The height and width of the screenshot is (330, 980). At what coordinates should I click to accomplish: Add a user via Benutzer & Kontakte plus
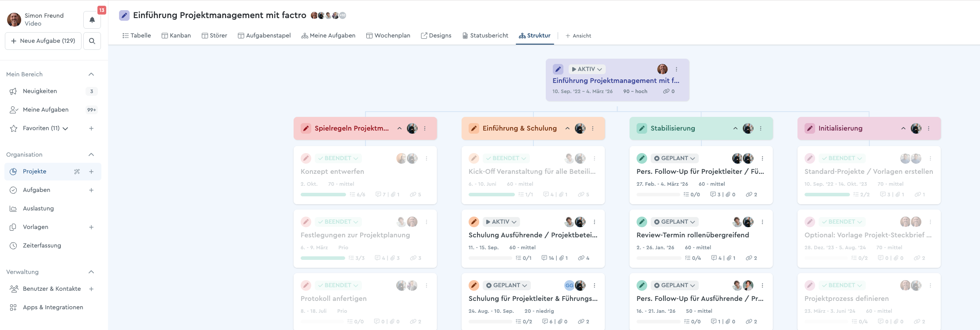click(91, 289)
